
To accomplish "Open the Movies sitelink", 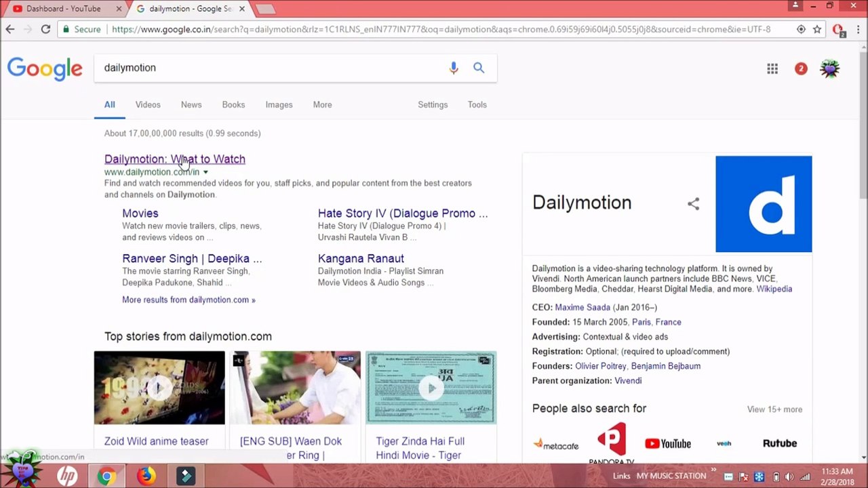I will 140,213.
